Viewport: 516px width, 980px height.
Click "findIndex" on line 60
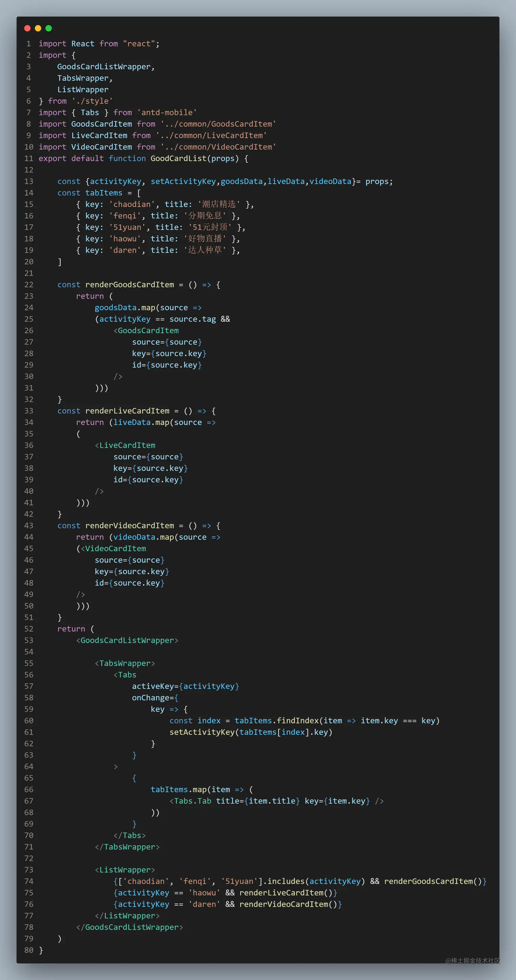click(298, 720)
